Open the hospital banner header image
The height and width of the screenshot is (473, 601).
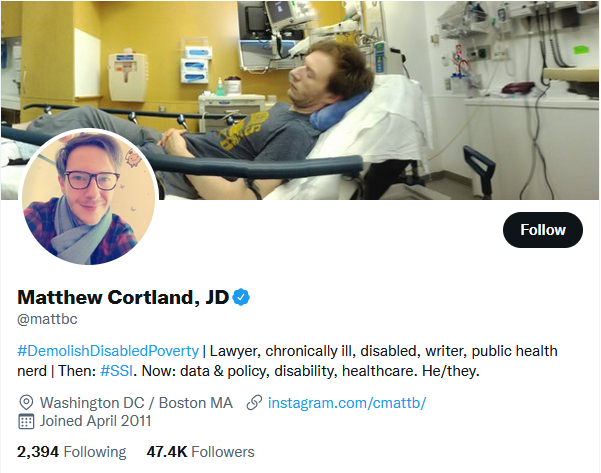click(x=300, y=100)
